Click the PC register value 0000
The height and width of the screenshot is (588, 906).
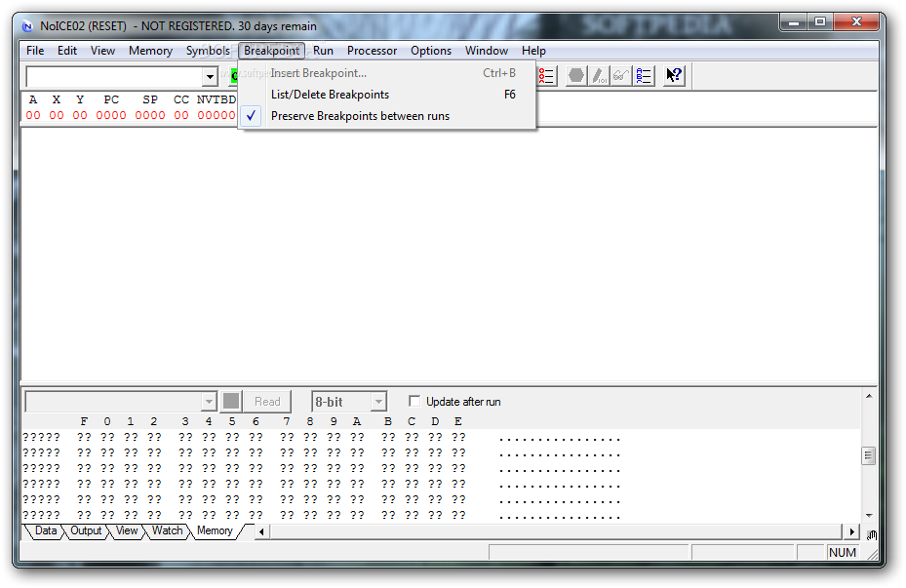111,115
